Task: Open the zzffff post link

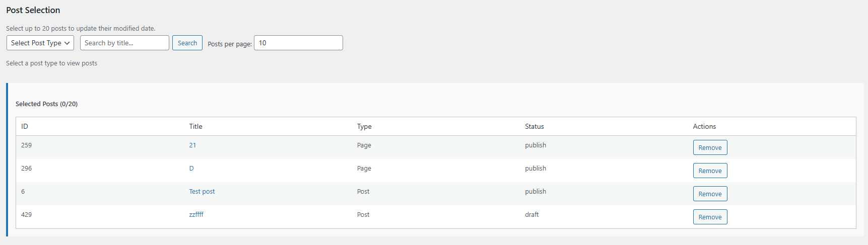Action: point(196,214)
